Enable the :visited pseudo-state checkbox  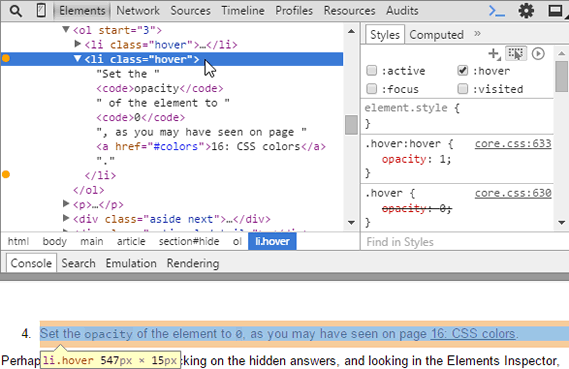click(462, 89)
